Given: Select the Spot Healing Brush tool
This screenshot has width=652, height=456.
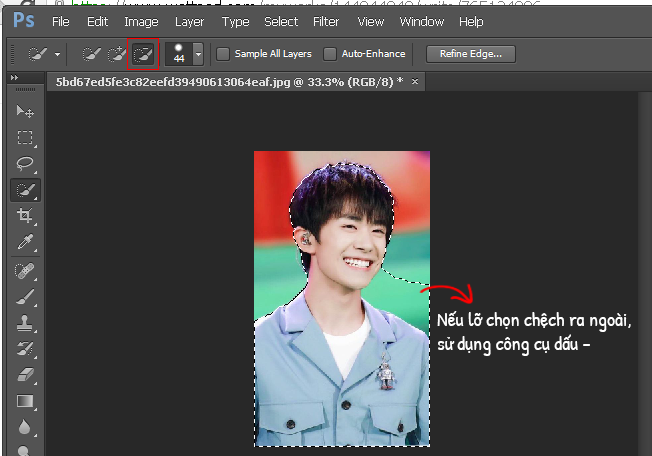Looking at the screenshot, I should [x=25, y=271].
